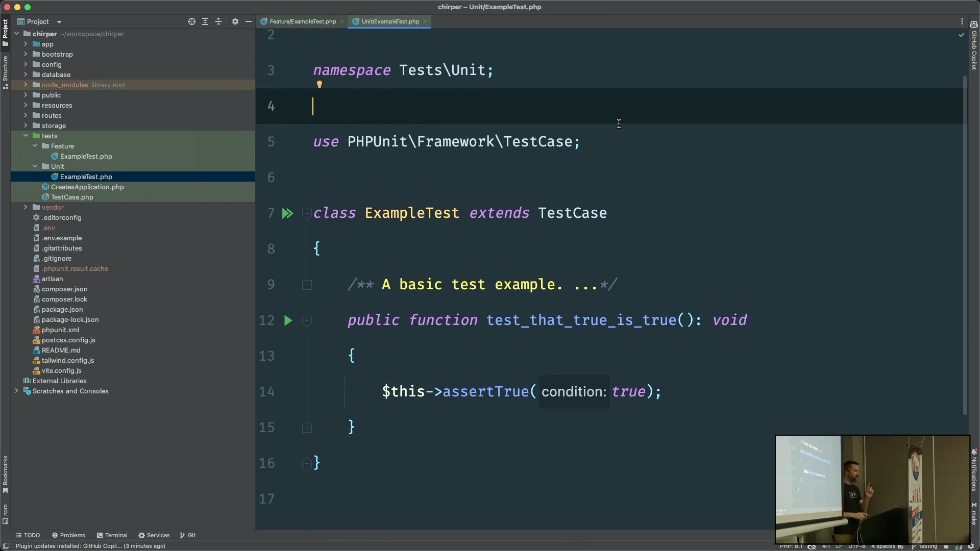Fold the test_that_true_is_true method
Viewport: 980px width, 551px height.
coord(307,320)
